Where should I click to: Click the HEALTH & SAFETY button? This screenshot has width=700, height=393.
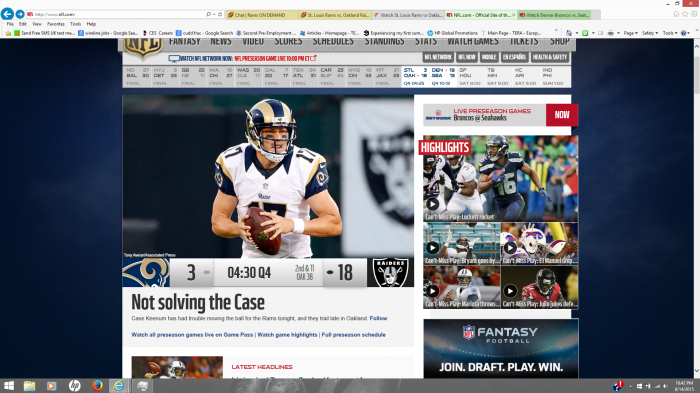click(550, 57)
